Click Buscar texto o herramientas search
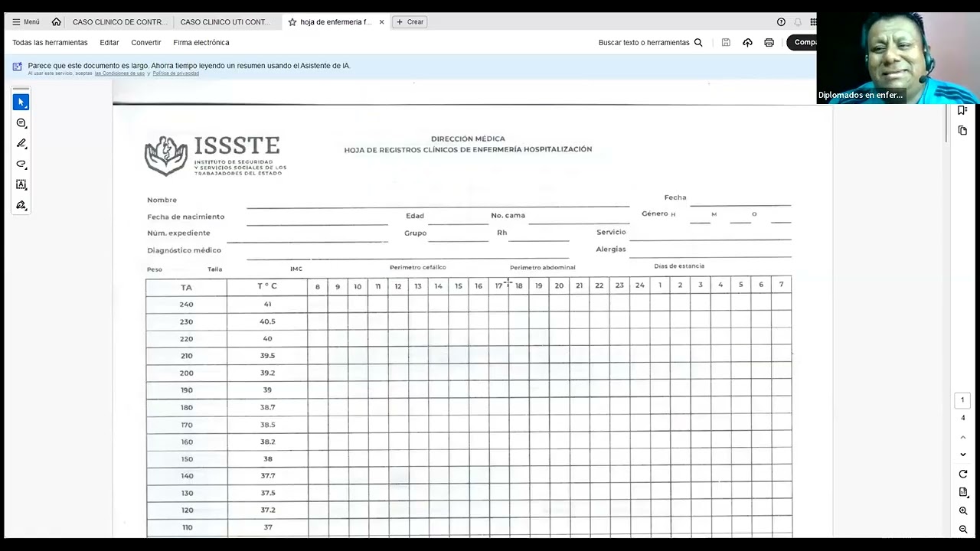The image size is (980, 551). point(650,43)
